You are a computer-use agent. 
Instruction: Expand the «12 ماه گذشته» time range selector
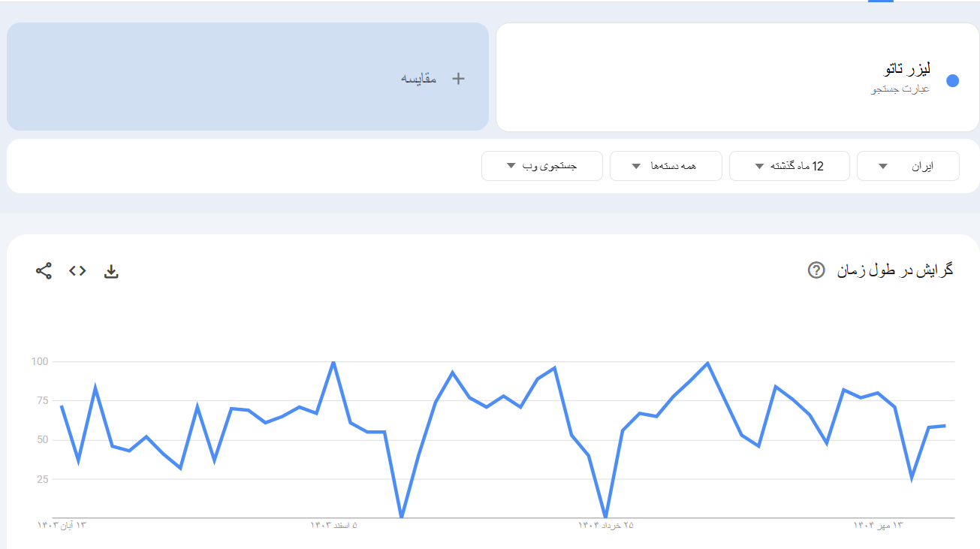(x=789, y=165)
